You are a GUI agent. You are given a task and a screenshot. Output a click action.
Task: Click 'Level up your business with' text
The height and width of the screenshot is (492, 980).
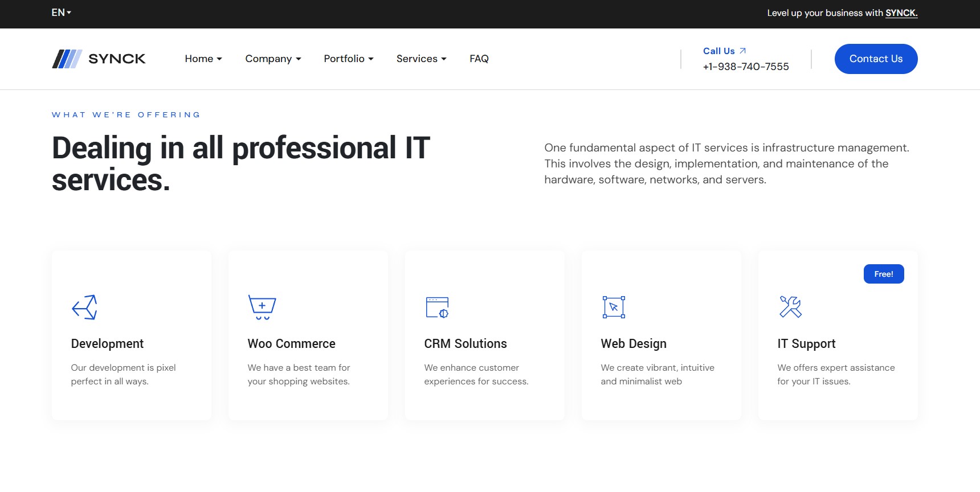[x=825, y=13]
